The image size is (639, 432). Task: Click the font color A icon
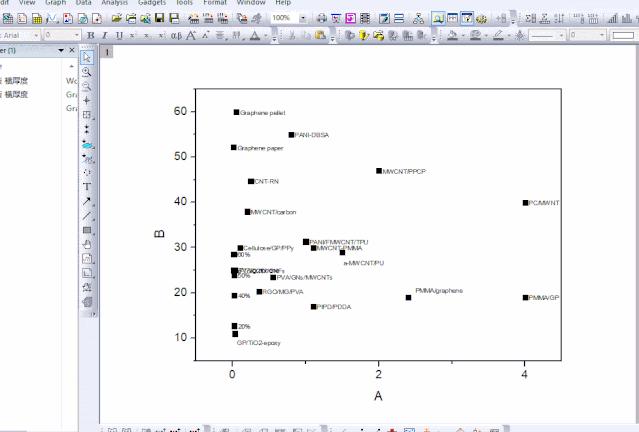[255, 35]
